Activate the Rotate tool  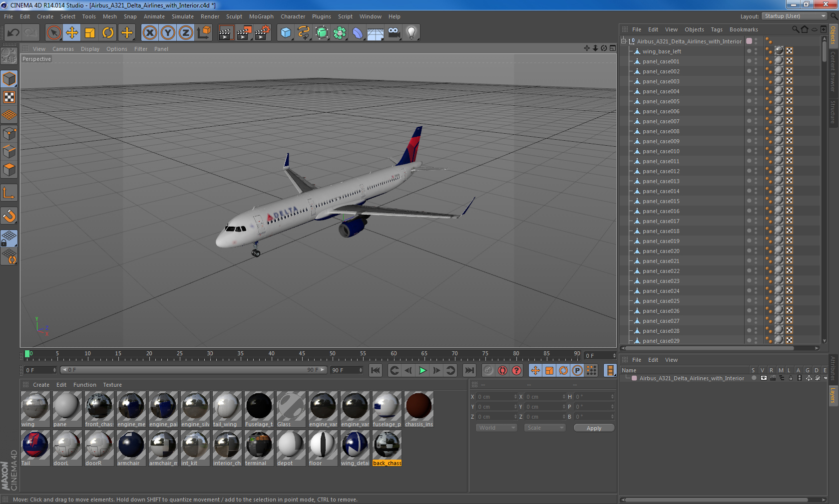click(108, 33)
